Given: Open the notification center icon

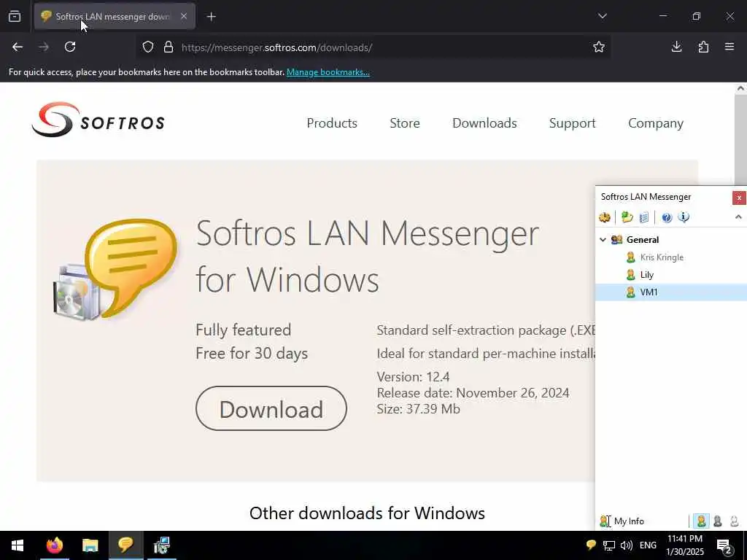Looking at the screenshot, I should tap(724, 545).
